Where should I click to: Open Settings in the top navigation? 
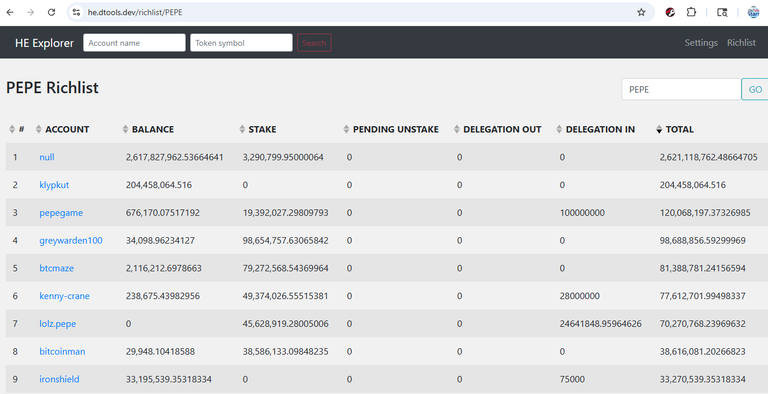[701, 43]
